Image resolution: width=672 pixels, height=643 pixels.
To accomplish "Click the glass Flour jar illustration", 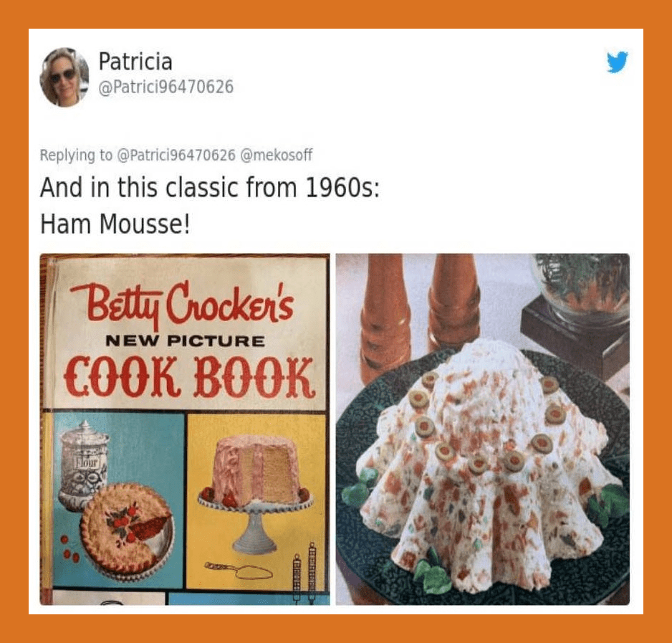I will click(x=83, y=461).
